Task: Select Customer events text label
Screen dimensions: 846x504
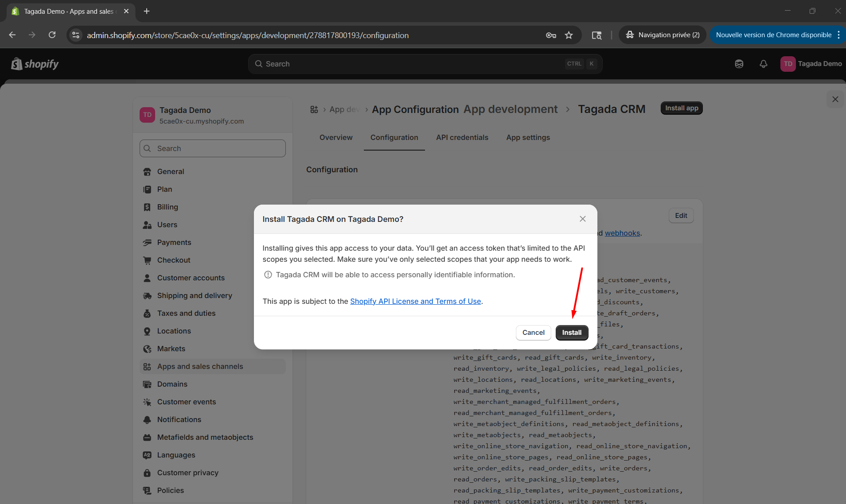Action: (x=187, y=402)
